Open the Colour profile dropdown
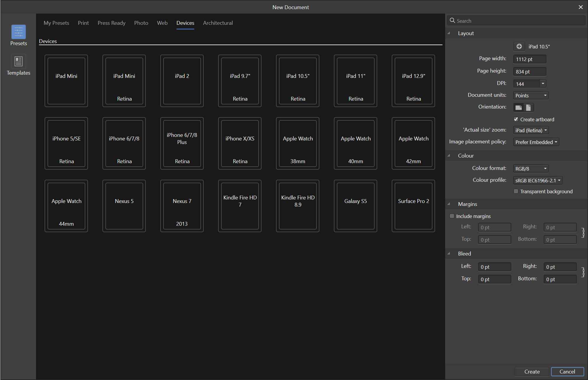Screen dimensions: 588x380 (538, 180)
